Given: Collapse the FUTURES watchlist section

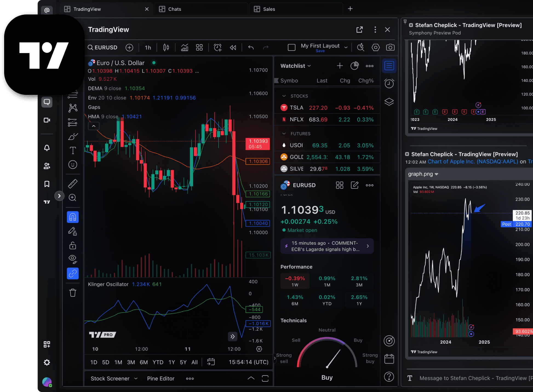Looking at the screenshot, I should coord(284,134).
